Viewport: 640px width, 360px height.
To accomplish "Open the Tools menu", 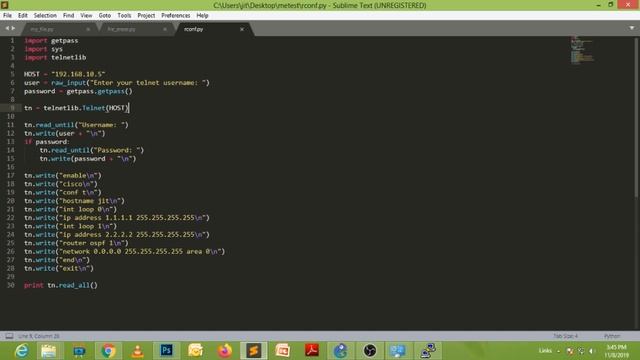I will [124, 16].
